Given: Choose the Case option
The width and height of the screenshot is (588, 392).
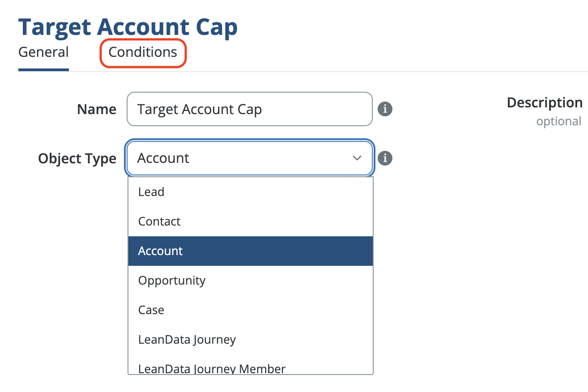Looking at the screenshot, I should [x=151, y=310].
